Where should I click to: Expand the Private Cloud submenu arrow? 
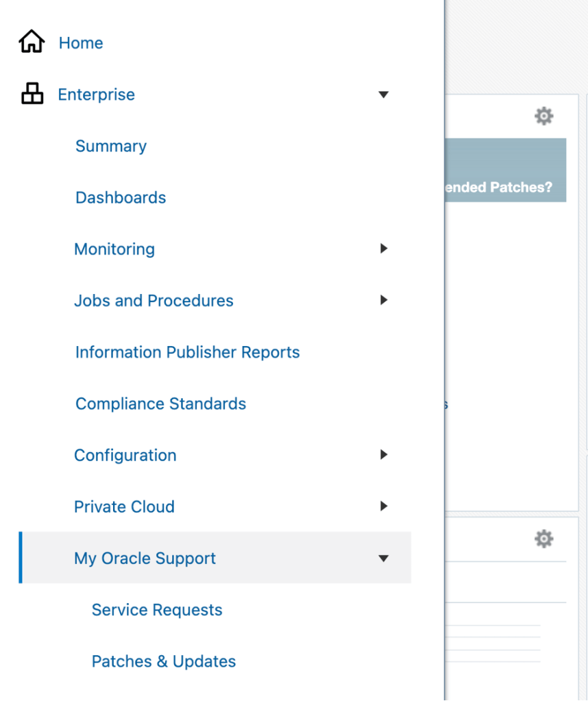pos(383,506)
